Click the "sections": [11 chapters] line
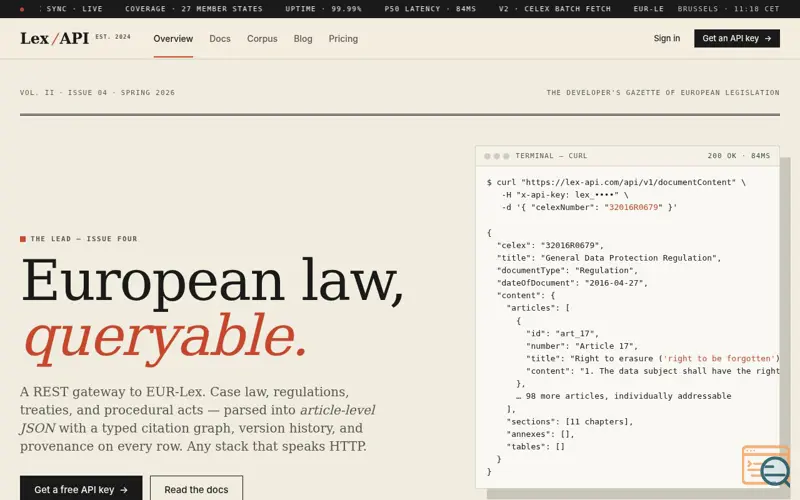Image resolution: width=800 pixels, height=500 pixels. click(x=569, y=421)
